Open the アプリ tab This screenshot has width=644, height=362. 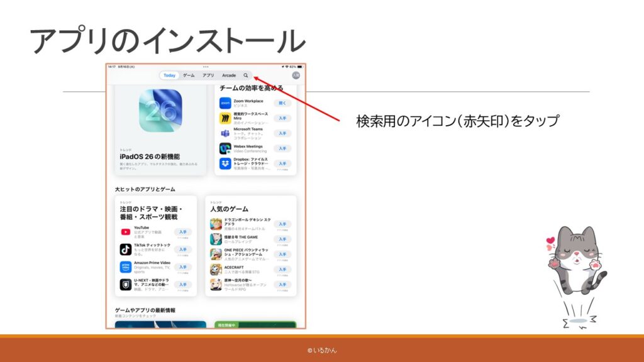click(x=208, y=75)
